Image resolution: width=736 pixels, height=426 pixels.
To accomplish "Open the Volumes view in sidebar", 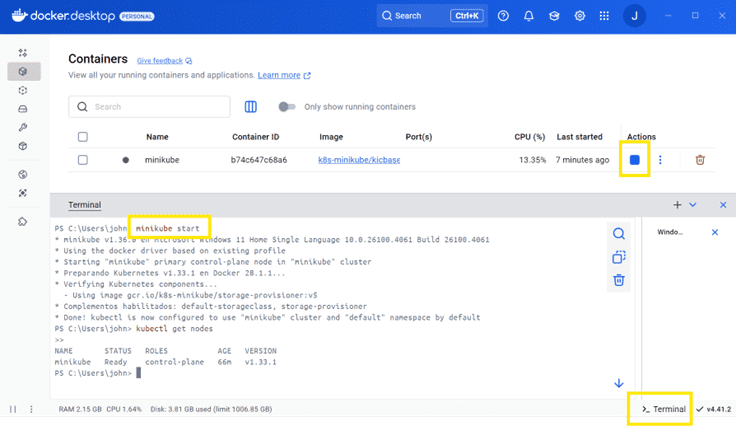I will pos(23,109).
